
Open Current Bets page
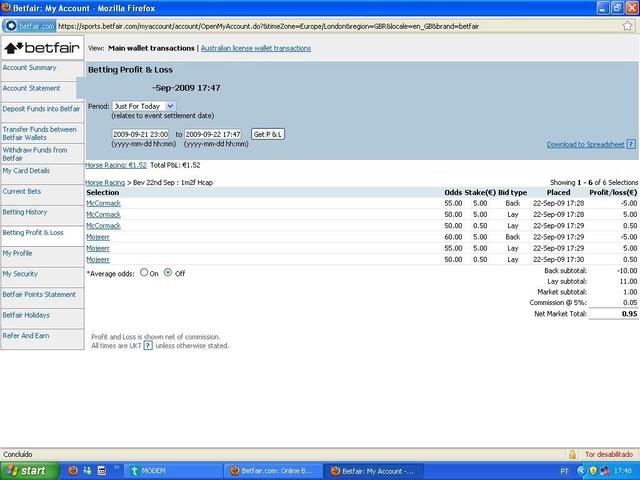click(x=22, y=191)
